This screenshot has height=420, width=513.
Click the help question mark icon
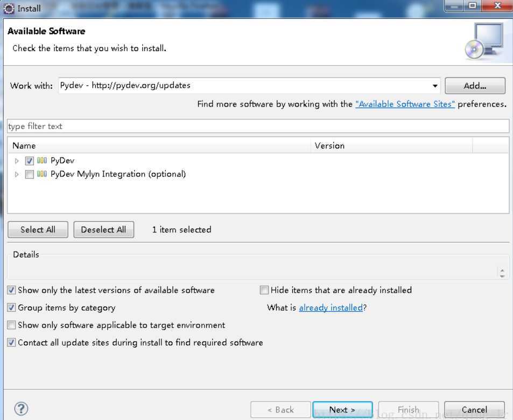[22, 409]
